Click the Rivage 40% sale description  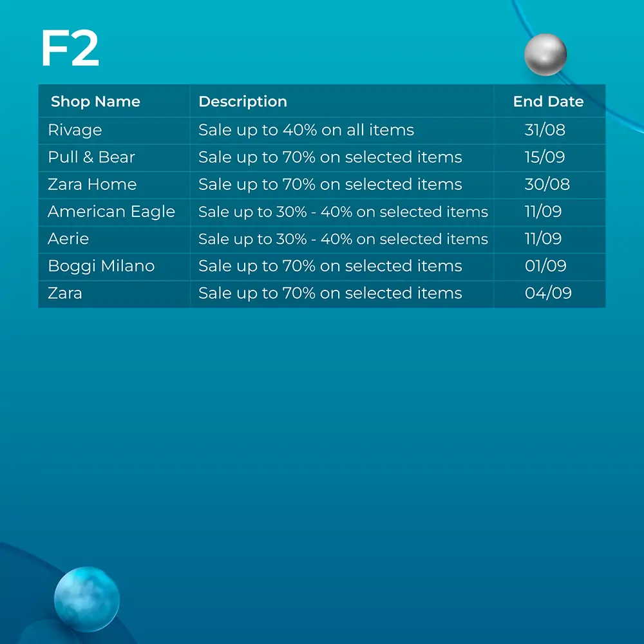pyautogui.click(x=306, y=130)
